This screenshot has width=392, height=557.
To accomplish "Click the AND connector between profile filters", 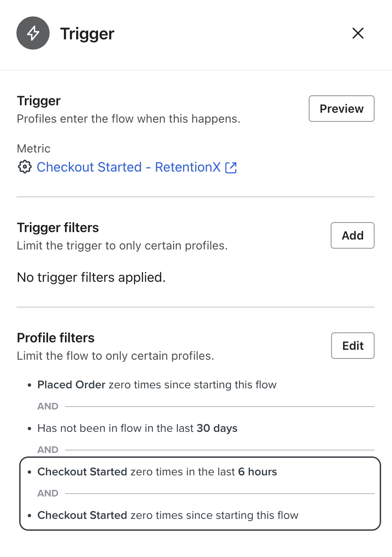I will coord(48,406).
